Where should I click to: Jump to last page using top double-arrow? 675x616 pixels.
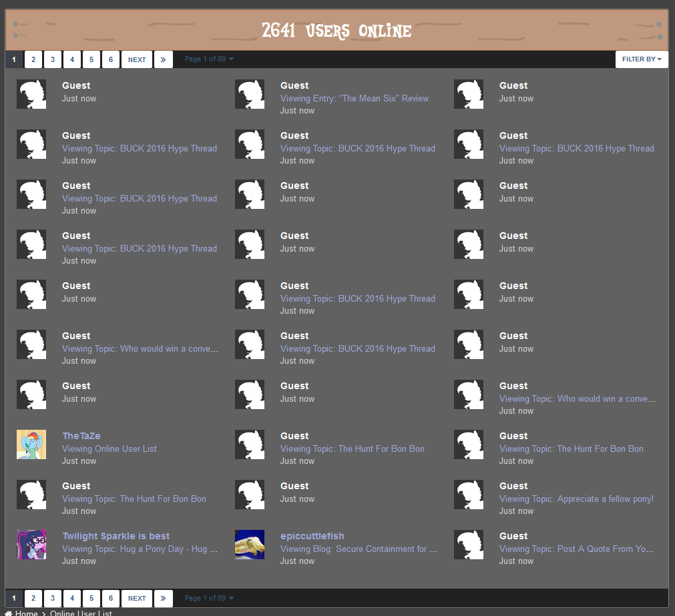[x=164, y=59]
